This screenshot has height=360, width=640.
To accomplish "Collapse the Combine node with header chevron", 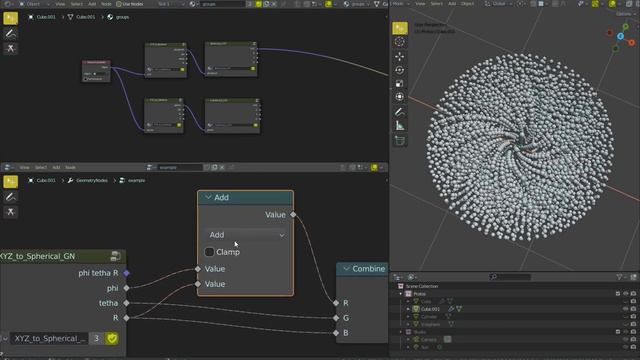I will [346, 269].
